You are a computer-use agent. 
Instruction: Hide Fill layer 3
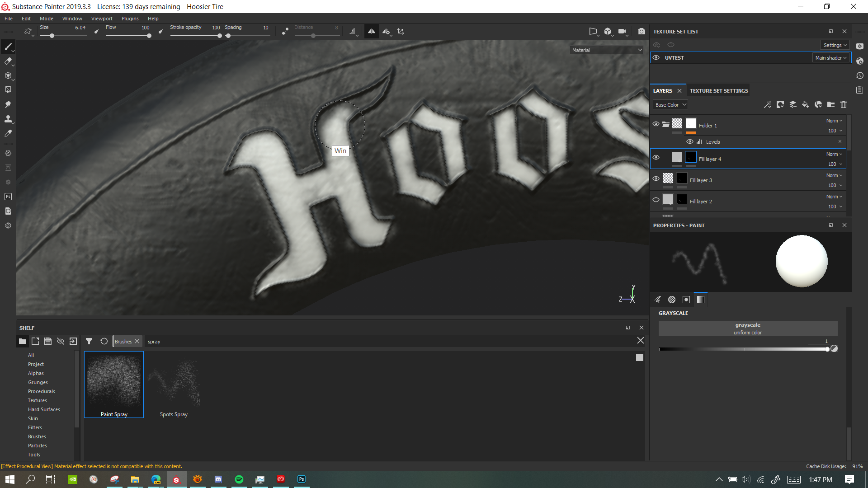click(656, 178)
